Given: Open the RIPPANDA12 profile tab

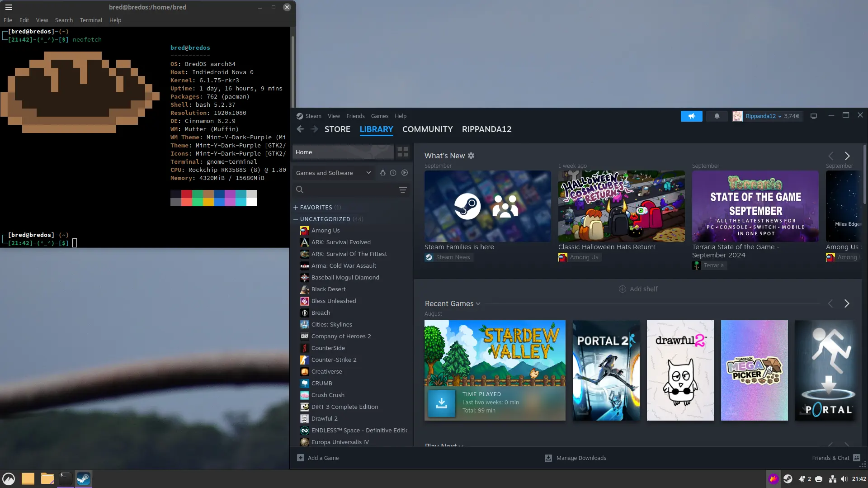Looking at the screenshot, I should pyautogui.click(x=486, y=129).
